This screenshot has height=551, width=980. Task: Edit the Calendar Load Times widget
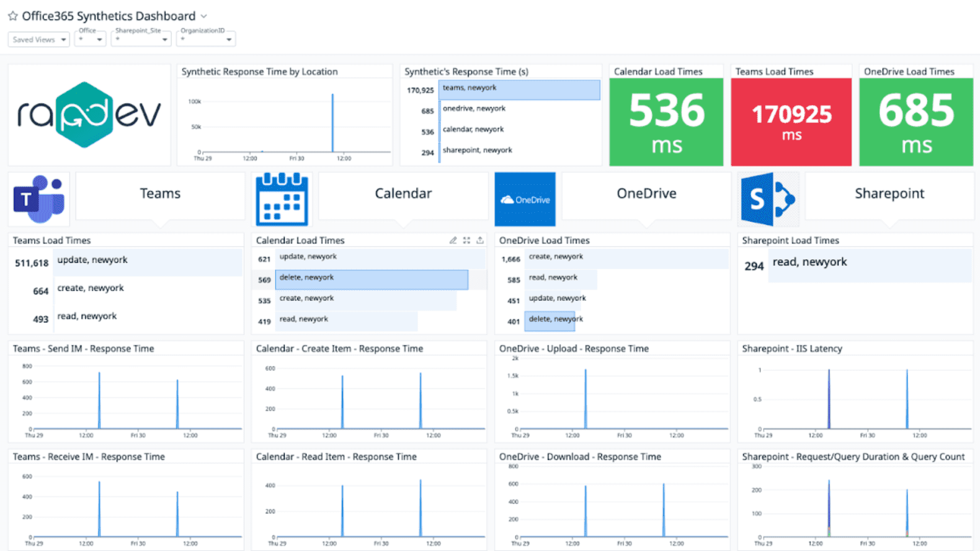pyautogui.click(x=453, y=240)
